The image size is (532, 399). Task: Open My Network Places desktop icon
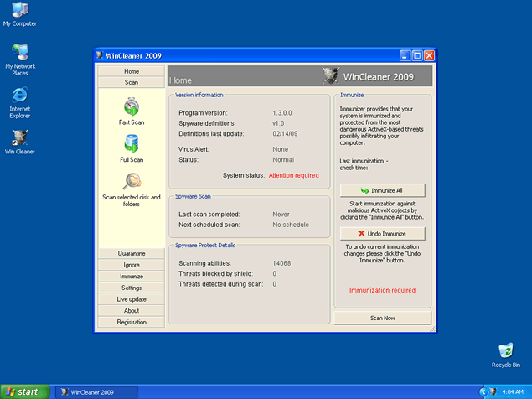pyautogui.click(x=19, y=53)
